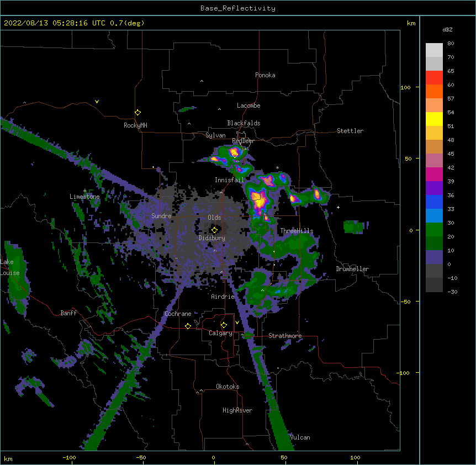Click the white plus marker northwest of Drumheller
The height and width of the screenshot is (465, 476).
(x=338, y=207)
